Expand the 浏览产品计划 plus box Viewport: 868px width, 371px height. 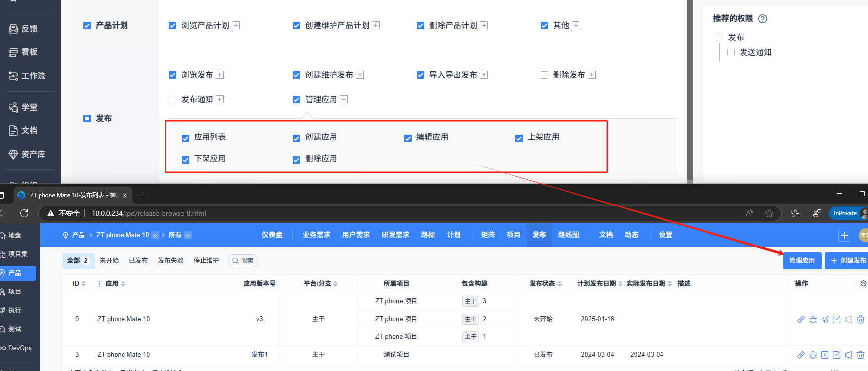[x=236, y=25]
